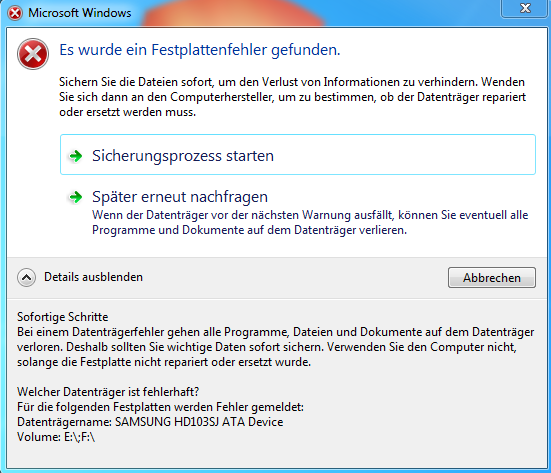Click the Details ausblenden label

point(93,277)
